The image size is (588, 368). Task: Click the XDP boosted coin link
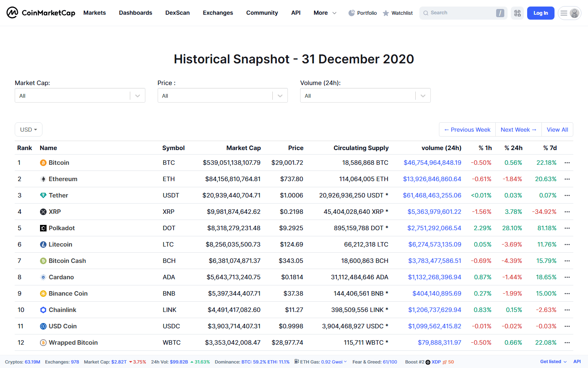436,362
